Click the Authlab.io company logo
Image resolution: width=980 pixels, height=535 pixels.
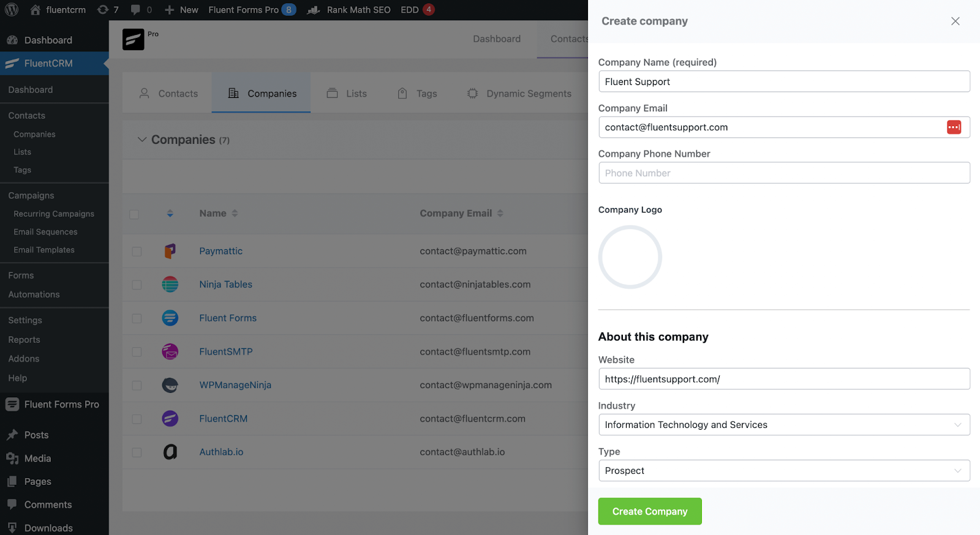coord(170,452)
